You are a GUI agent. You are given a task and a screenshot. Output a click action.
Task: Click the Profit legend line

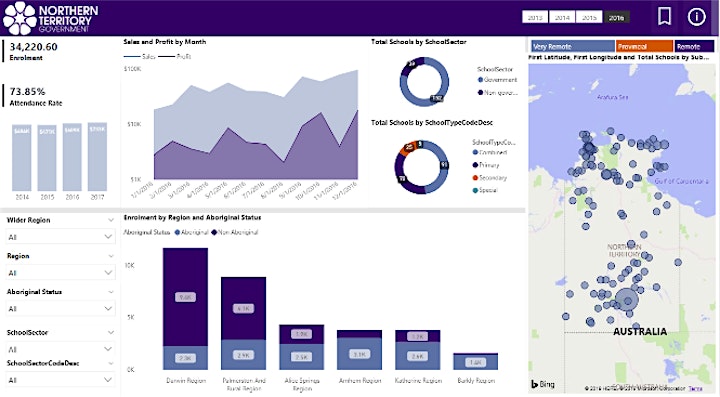174,56
